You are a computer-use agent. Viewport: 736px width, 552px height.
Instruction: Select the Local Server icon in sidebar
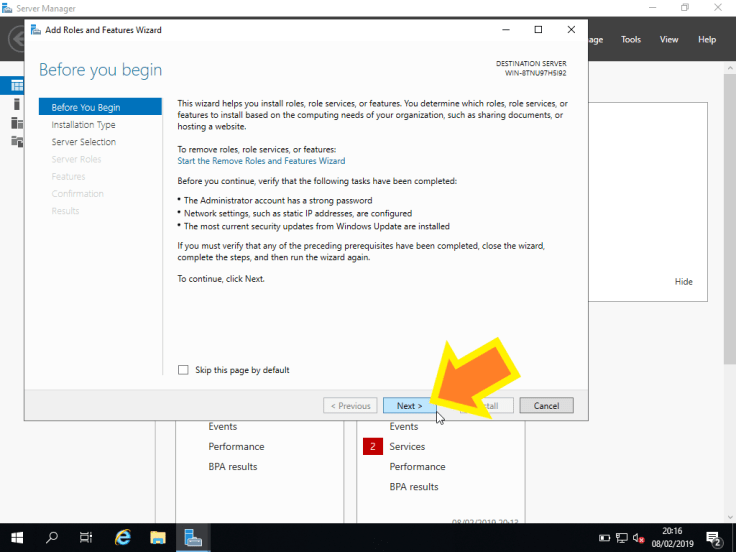click(17, 104)
